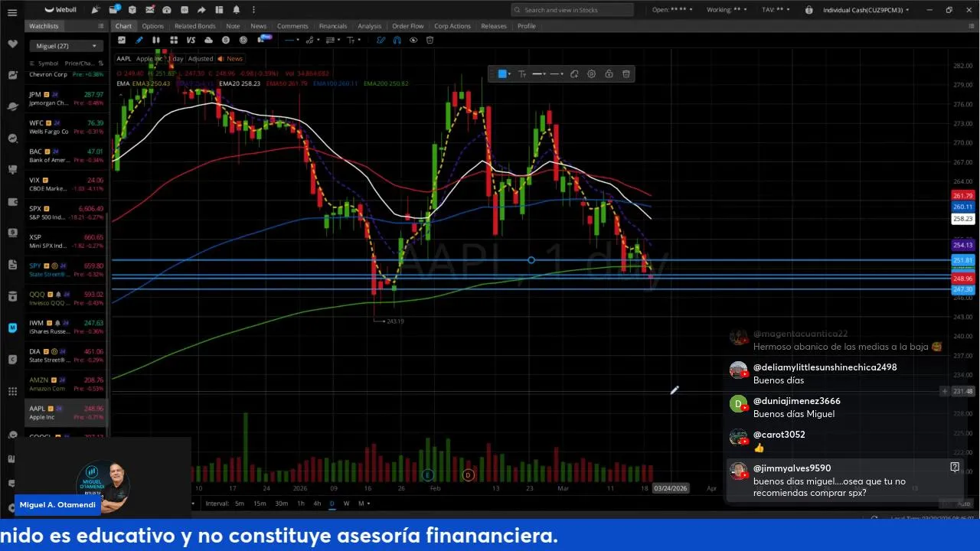
Task: Click the circle anchor on horizontal line
Action: 531,260
